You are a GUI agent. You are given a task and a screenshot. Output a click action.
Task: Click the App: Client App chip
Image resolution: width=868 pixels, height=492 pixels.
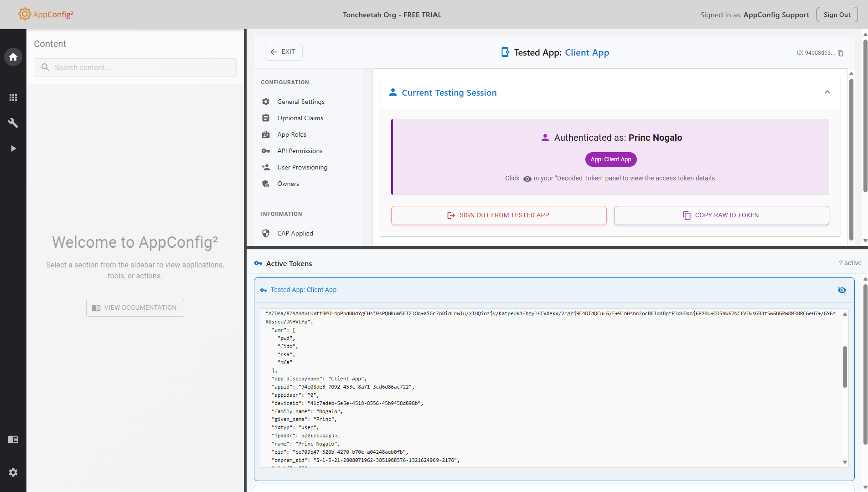click(x=611, y=159)
